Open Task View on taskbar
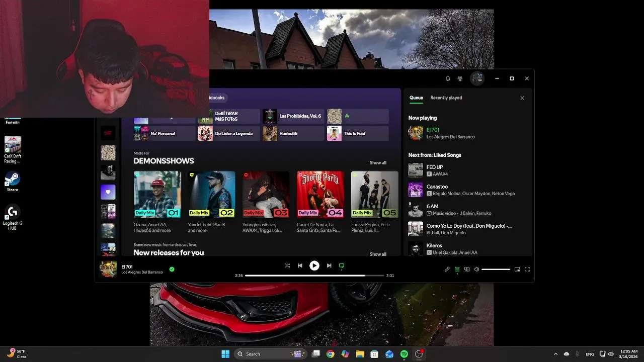Viewport: 644px width, 362px height. pos(316,354)
